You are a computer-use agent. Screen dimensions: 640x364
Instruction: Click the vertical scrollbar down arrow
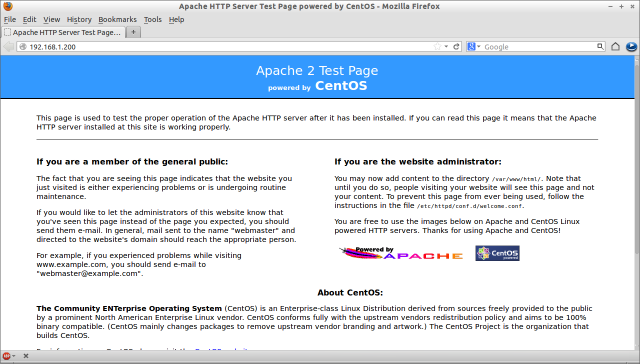point(636,346)
